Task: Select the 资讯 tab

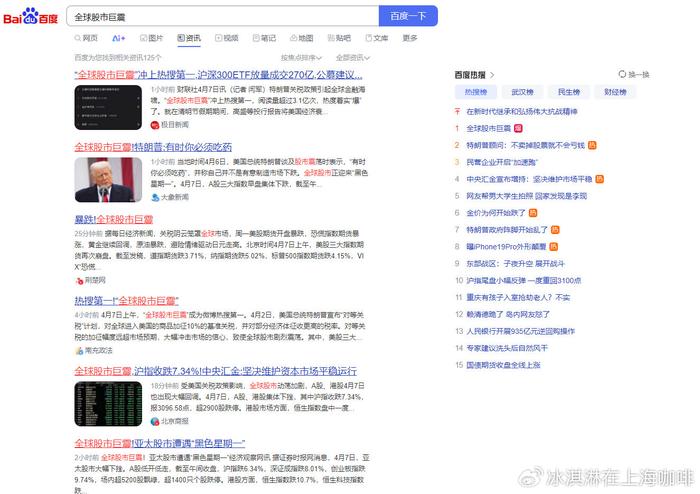Action: pyautogui.click(x=189, y=38)
